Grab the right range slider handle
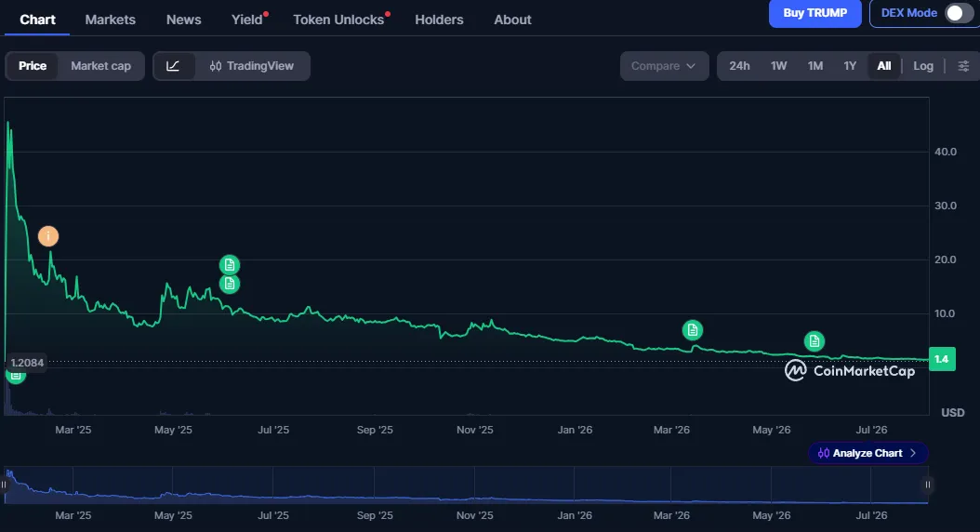 [928, 485]
